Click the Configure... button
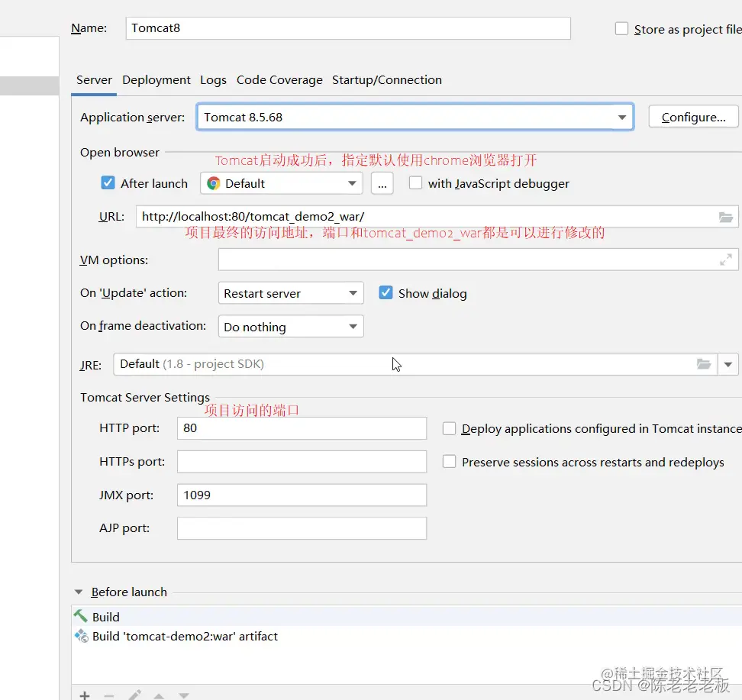The height and width of the screenshot is (700, 742). pyautogui.click(x=693, y=117)
